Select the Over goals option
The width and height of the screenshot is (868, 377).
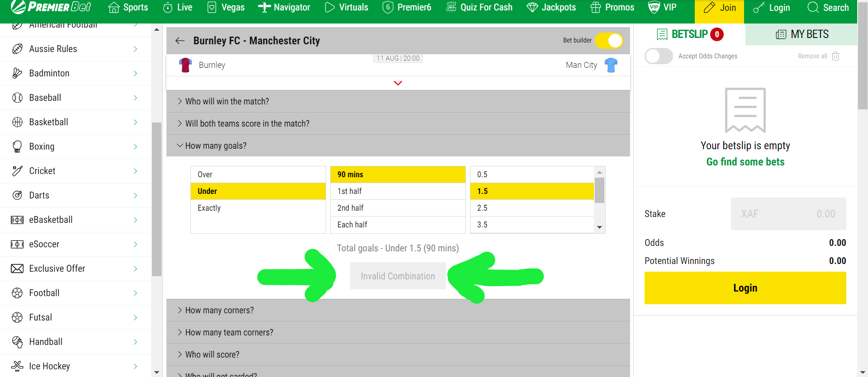[258, 174]
